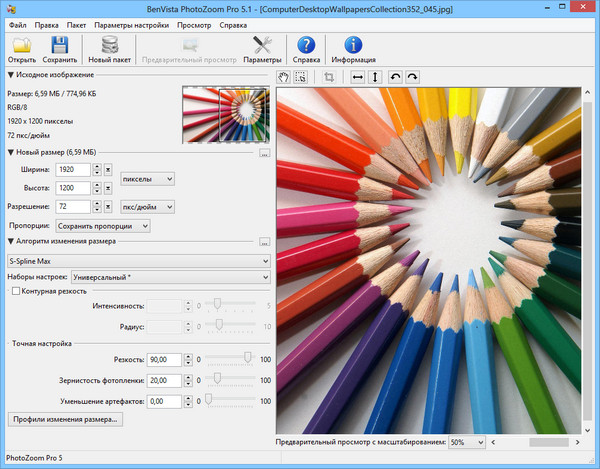
Task: Click the Открыть folder icon
Action: click(22, 45)
